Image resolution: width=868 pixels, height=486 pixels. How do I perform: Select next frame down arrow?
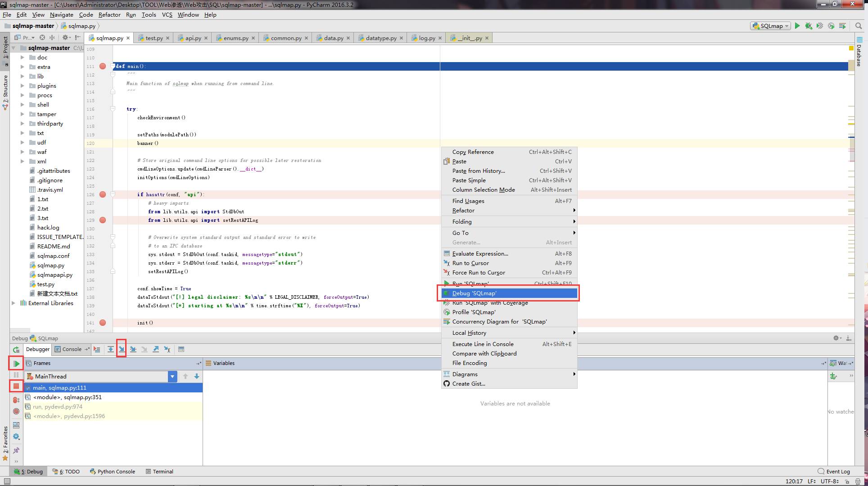197,376
